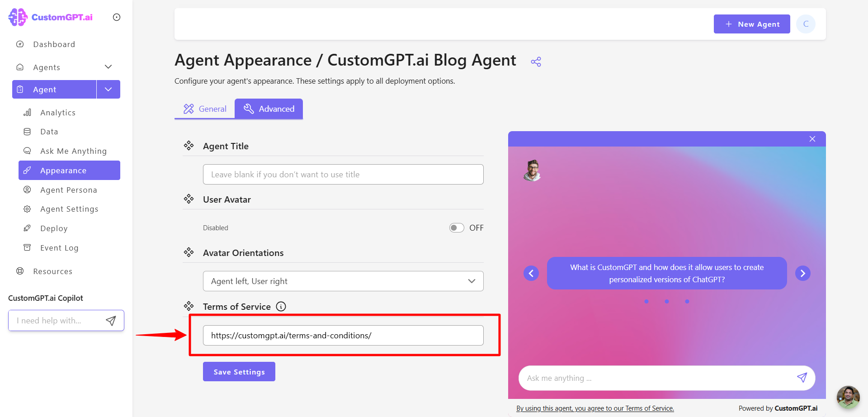
Task: Switch to the Advanced tab
Action: [269, 109]
